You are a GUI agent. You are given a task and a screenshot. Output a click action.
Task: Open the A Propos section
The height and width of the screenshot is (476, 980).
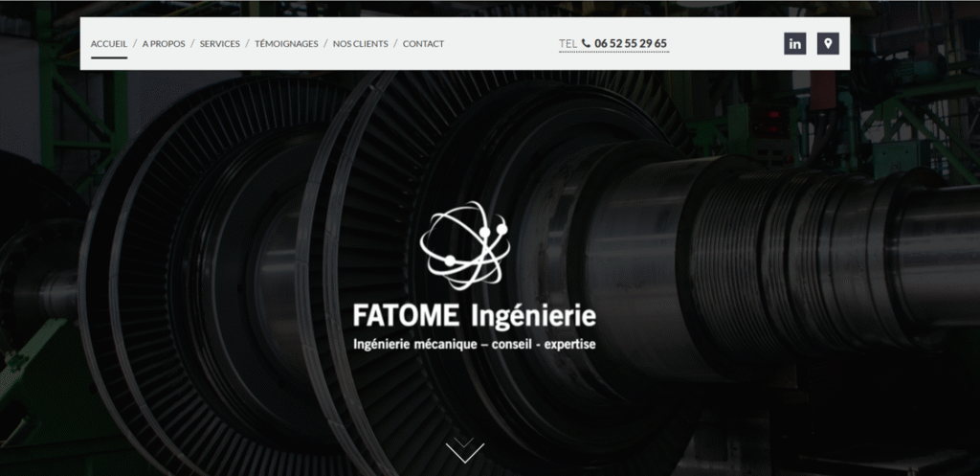pyautogui.click(x=164, y=43)
